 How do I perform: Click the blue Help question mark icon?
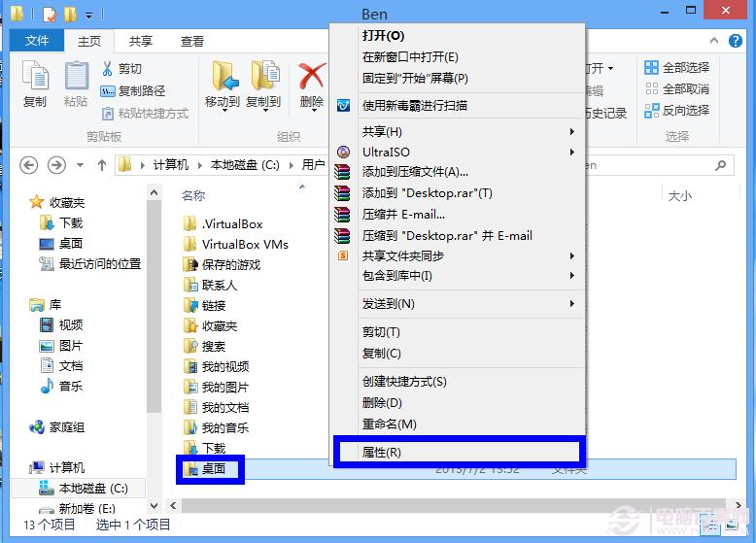click(736, 41)
